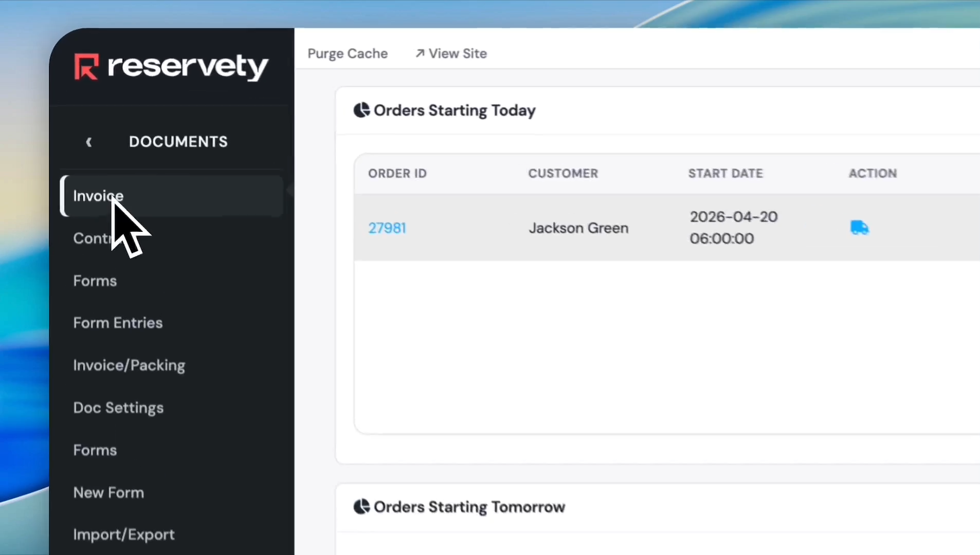Image resolution: width=980 pixels, height=555 pixels.
Task: Click the ORDER ID column header
Action: pos(397,173)
